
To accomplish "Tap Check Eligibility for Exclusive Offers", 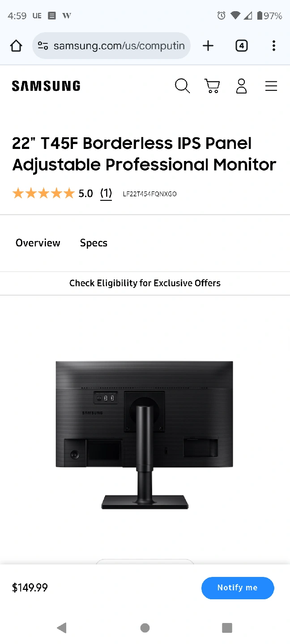I will pos(145,283).
